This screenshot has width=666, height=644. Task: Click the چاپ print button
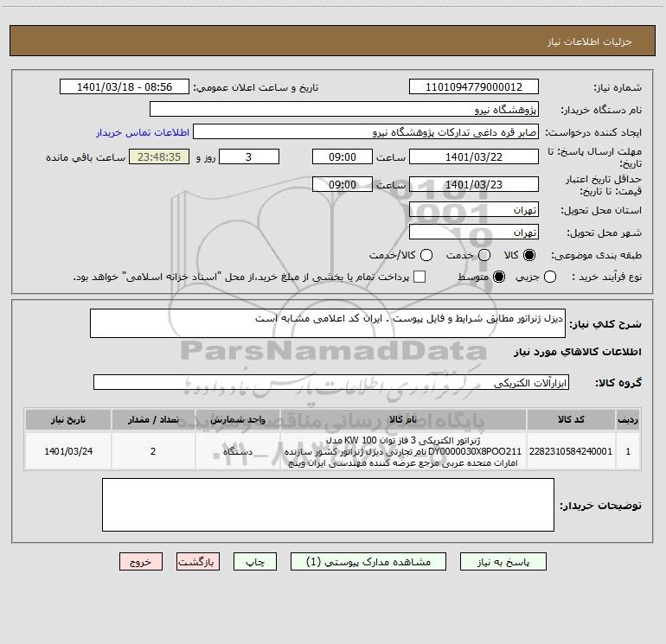point(255,562)
